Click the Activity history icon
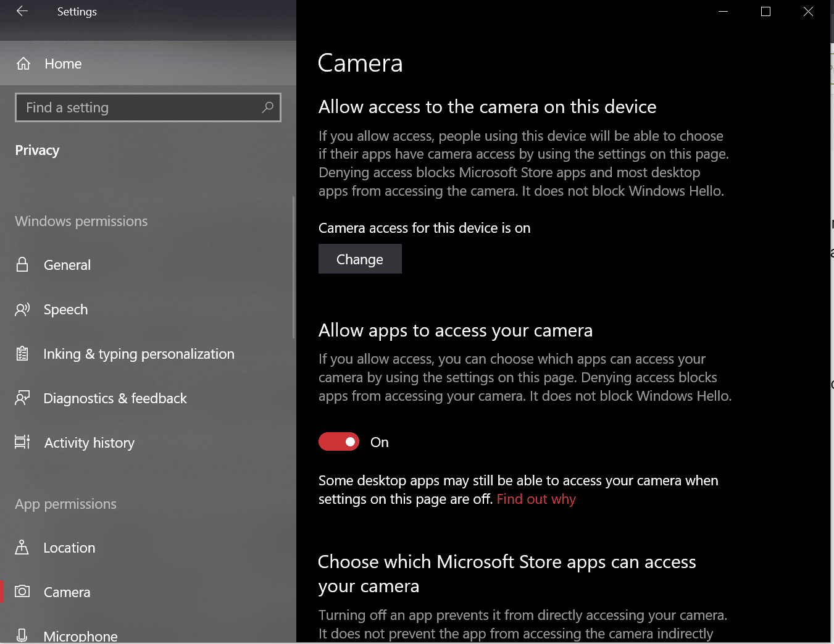Image resolution: width=834 pixels, height=644 pixels. (x=22, y=442)
